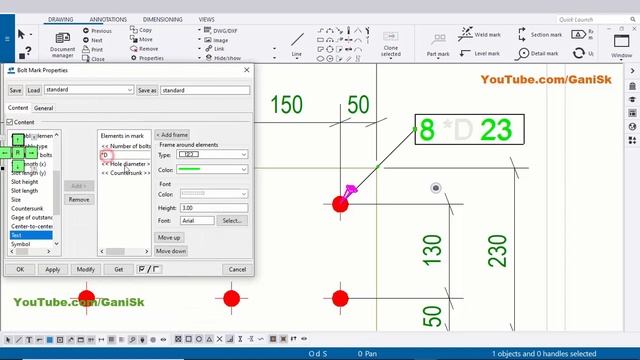Select Symbol in available elements list

click(x=20, y=244)
